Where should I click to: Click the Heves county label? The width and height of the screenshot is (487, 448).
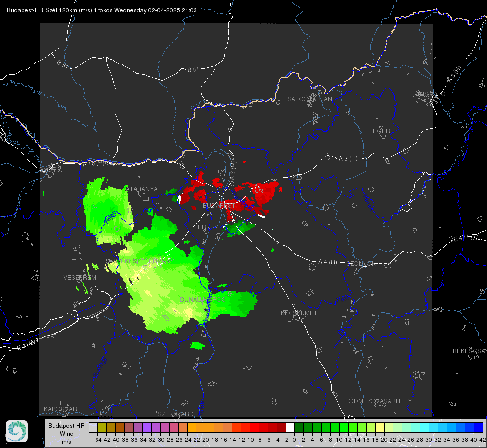click(368, 202)
